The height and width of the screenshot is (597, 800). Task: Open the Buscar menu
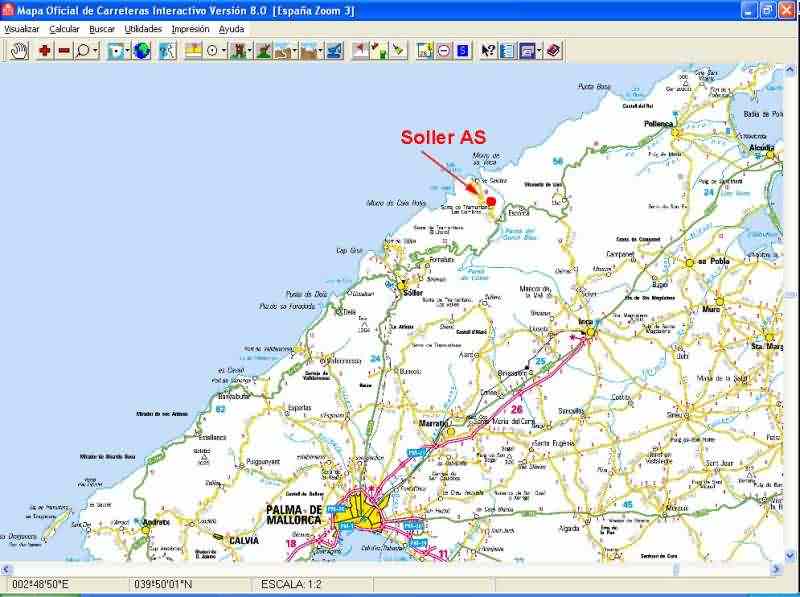pyautogui.click(x=102, y=29)
